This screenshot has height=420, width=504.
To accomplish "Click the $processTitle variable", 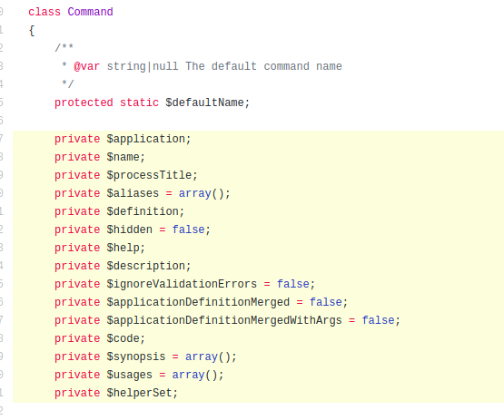I will coord(149,175).
